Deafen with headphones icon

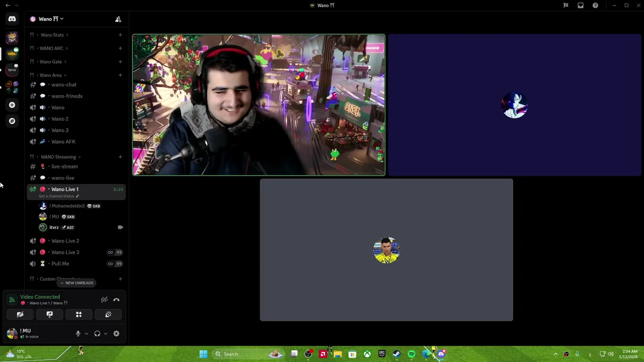click(x=97, y=334)
